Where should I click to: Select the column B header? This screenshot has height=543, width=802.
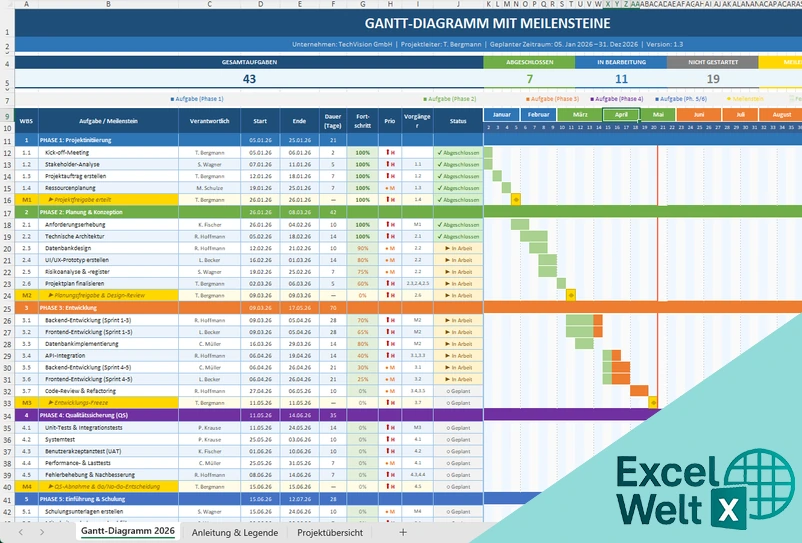tap(108, 4)
